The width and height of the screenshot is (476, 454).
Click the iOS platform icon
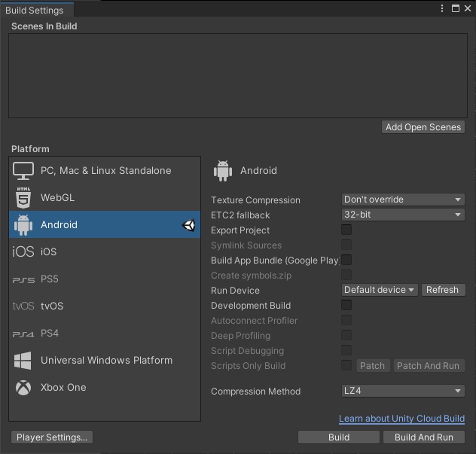[23, 251]
